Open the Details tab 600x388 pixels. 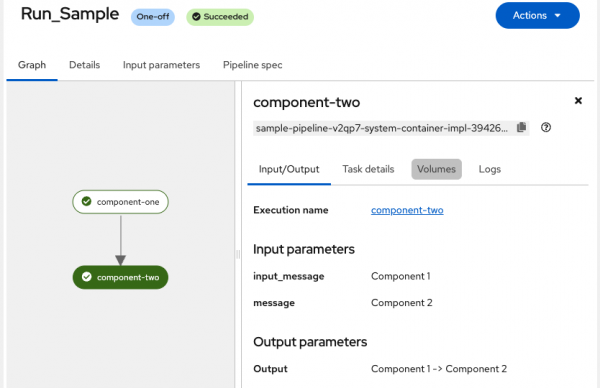click(85, 65)
